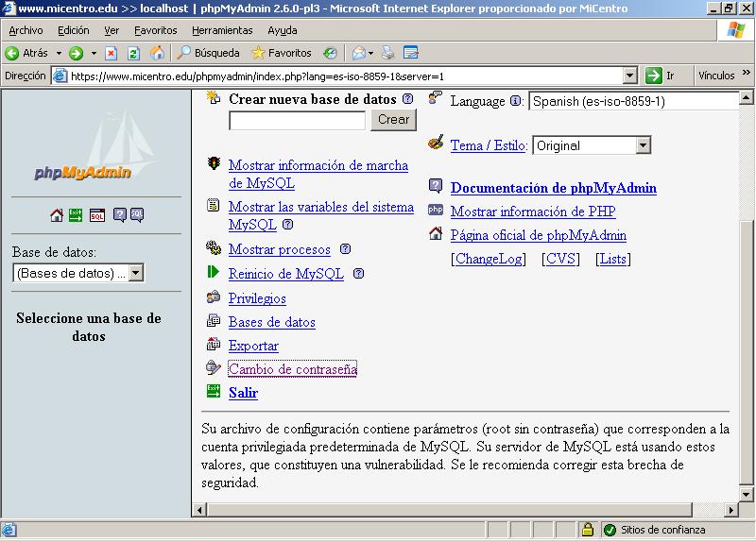Open Documentación de phpMyAdmin link
The image size is (756, 542).
554,187
